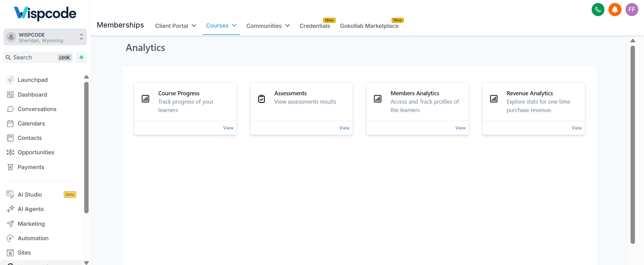Image resolution: width=644 pixels, height=265 pixels.
Task: Click the Launchpad sidebar icon
Action: pyautogui.click(x=10, y=80)
